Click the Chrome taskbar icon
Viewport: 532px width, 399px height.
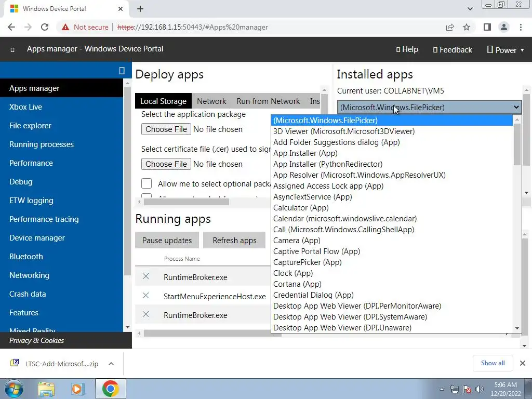tap(110, 389)
